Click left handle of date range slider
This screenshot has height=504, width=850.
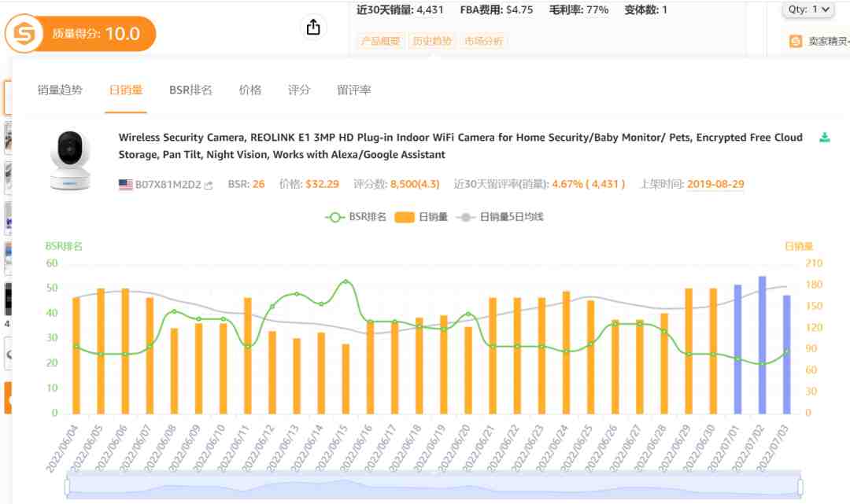pyautogui.click(x=67, y=487)
